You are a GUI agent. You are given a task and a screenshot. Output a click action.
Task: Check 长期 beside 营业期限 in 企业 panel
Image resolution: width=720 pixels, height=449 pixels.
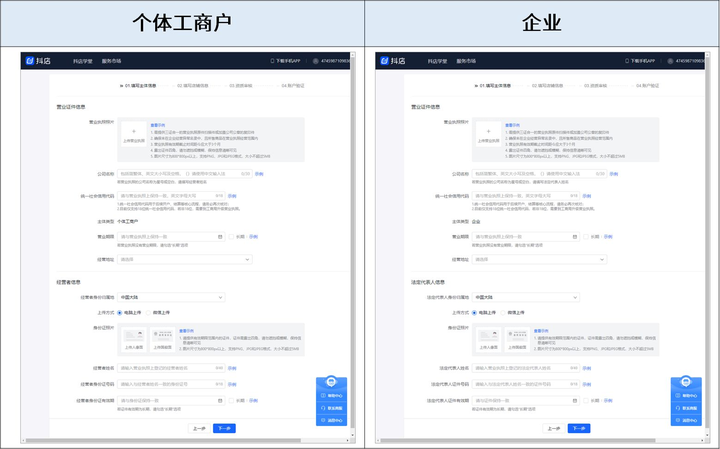click(x=586, y=237)
